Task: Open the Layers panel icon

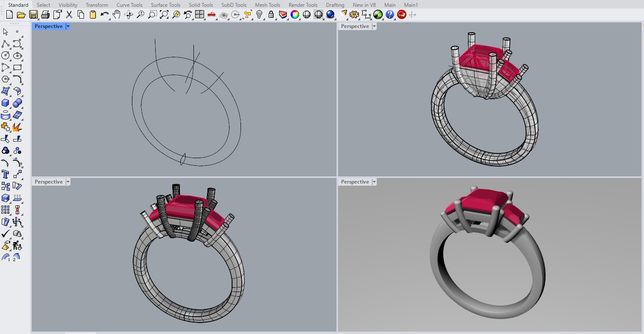Action: click(x=283, y=15)
